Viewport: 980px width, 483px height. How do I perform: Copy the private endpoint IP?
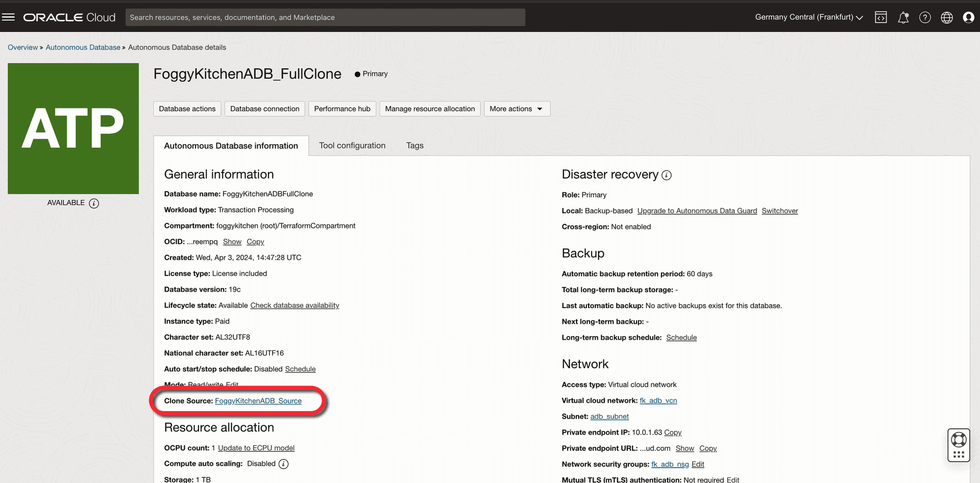click(673, 433)
